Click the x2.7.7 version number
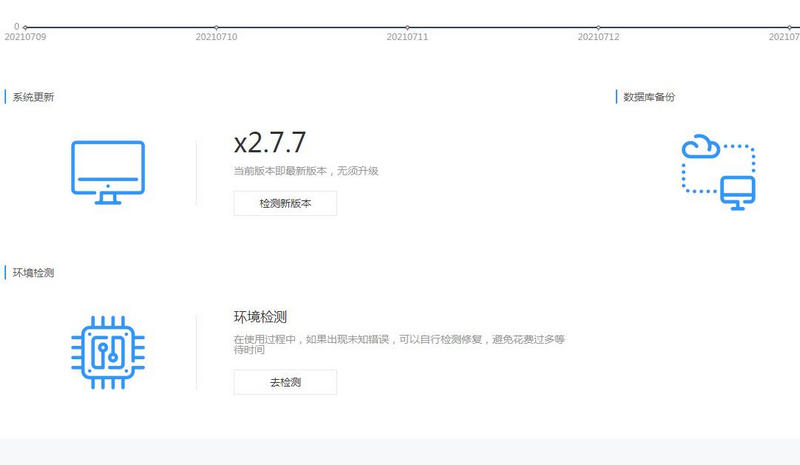The image size is (800, 465). click(269, 143)
